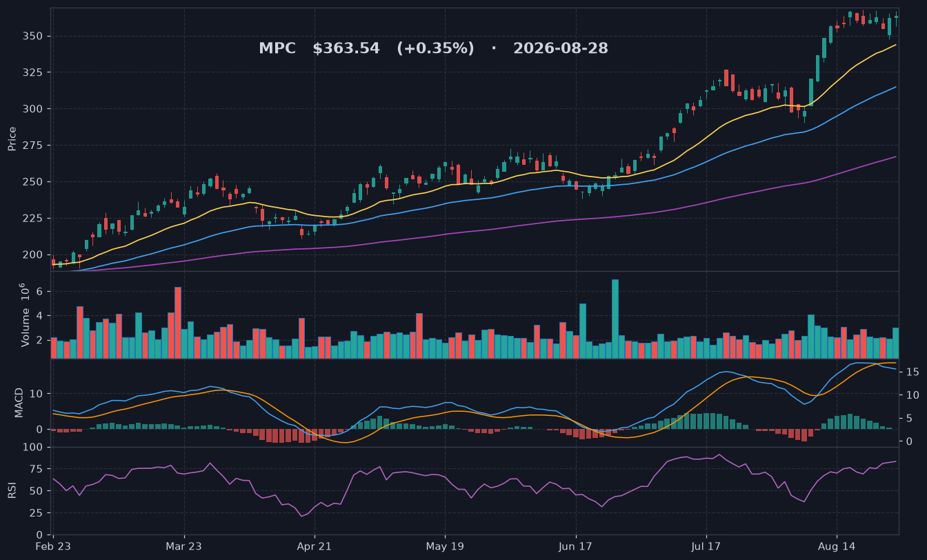Click the 2026-08-28 date in the title

click(x=561, y=48)
